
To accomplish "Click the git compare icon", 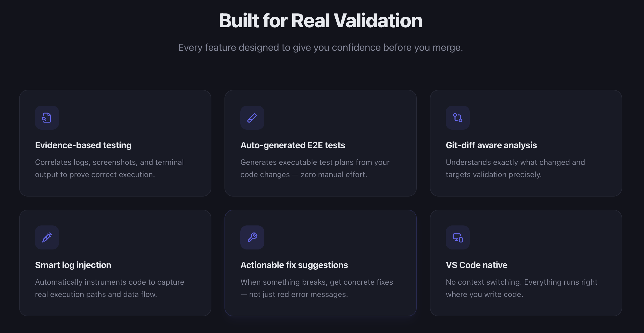I will pyautogui.click(x=457, y=118).
